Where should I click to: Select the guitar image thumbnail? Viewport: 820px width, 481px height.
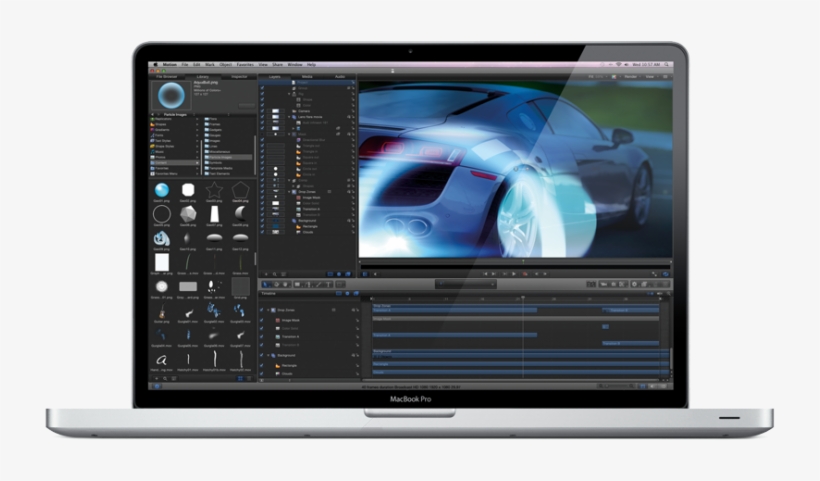pyautogui.click(x=162, y=312)
